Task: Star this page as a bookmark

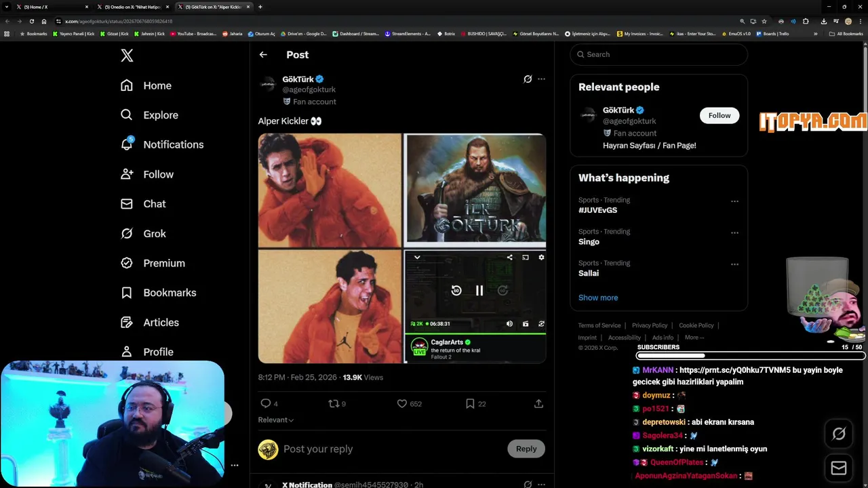Action: tap(764, 21)
